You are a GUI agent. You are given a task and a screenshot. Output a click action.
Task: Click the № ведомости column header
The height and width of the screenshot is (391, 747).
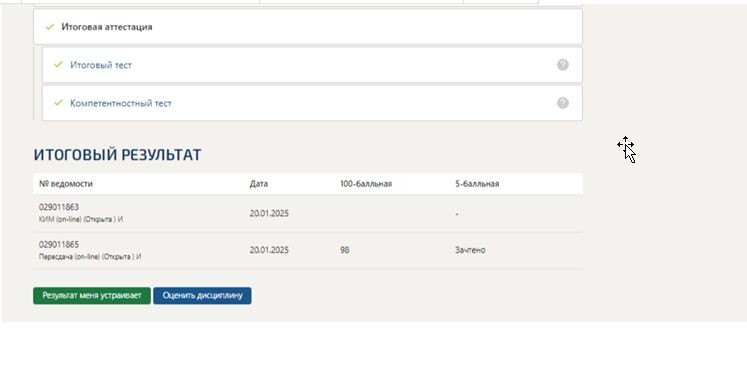tap(66, 184)
